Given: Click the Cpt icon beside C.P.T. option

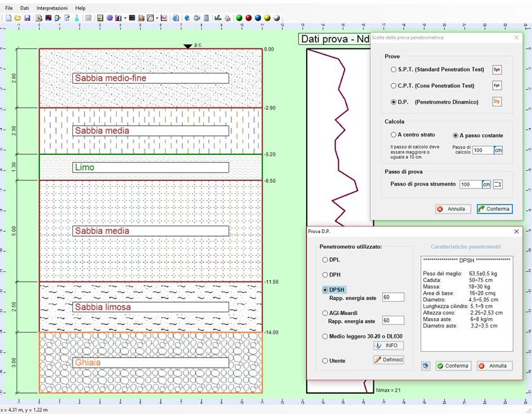Looking at the screenshot, I should 497,86.
